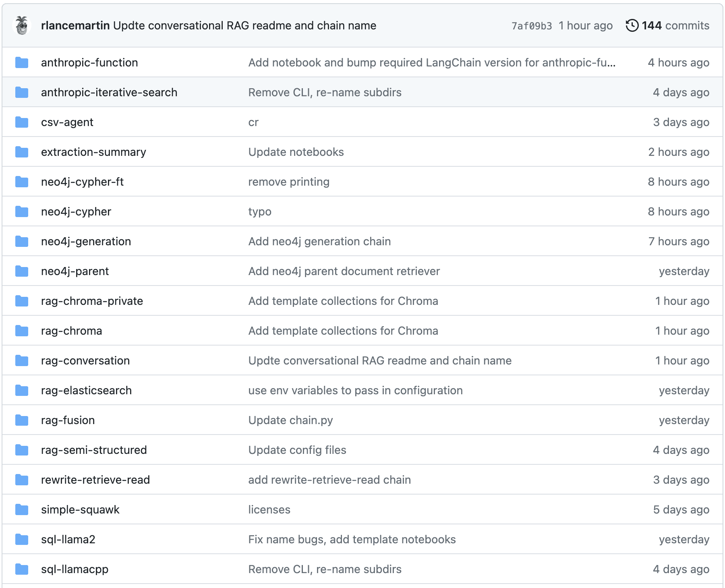The width and height of the screenshot is (725, 588).
Task: Click the simple-squawk folder icon
Action: (x=22, y=509)
